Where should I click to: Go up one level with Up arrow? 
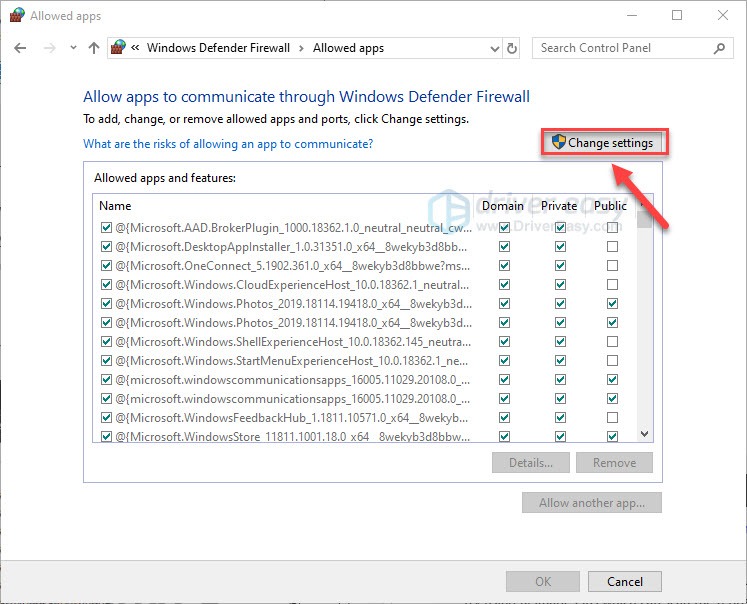coord(94,48)
